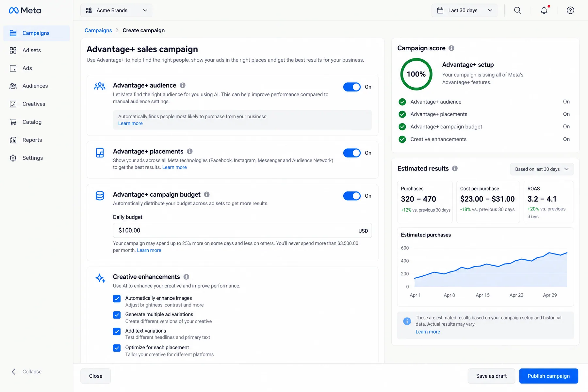
Task: Turn off Advantage+ placements toggle
Action: pyautogui.click(x=352, y=153)
